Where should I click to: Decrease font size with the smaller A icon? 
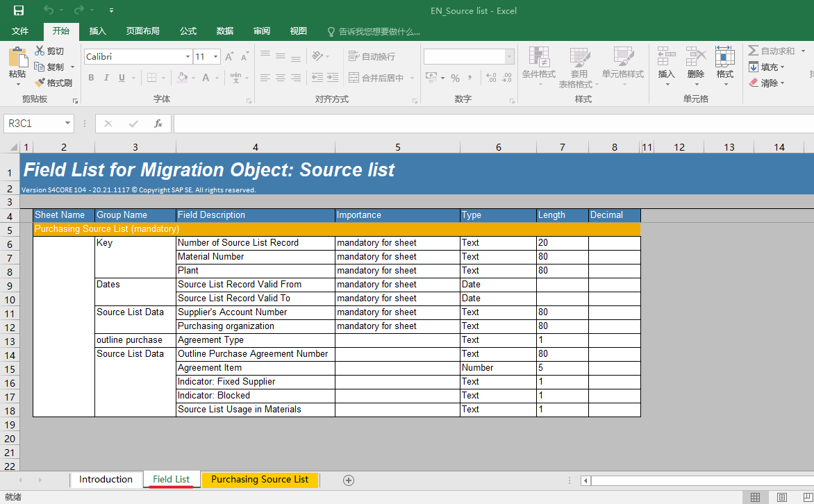click(x=244, y=56)
